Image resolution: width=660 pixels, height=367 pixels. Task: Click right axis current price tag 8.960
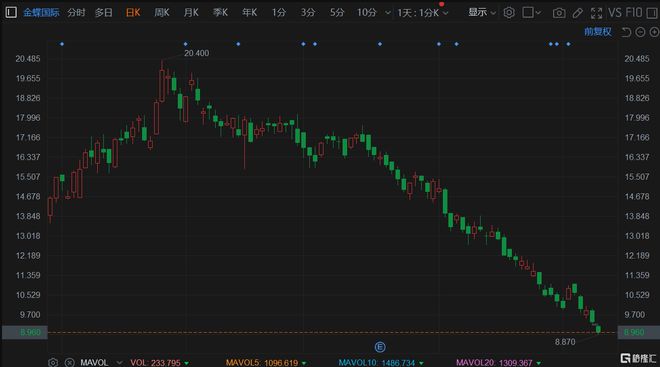(638, 332)
